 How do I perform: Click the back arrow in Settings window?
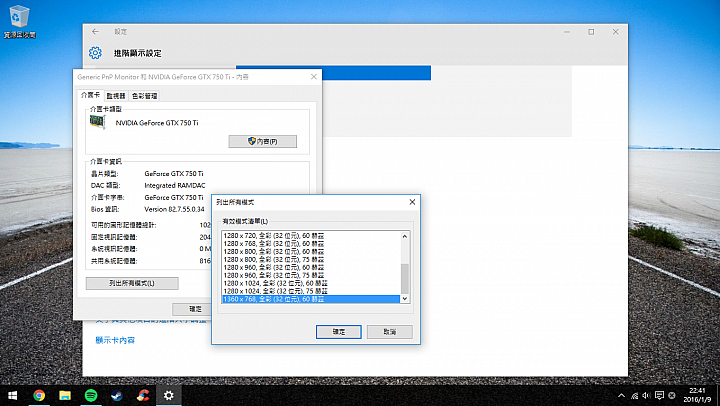click(x=95, y=32)
